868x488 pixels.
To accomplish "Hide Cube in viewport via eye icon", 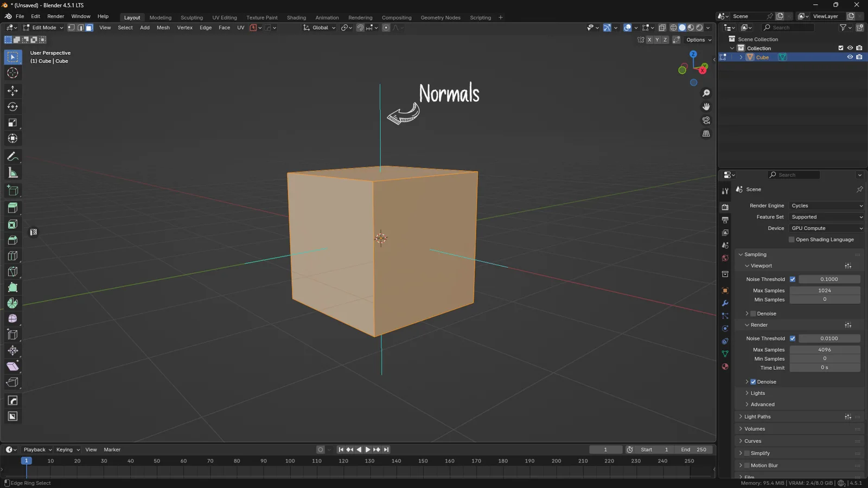I will [x=850, y=57].
